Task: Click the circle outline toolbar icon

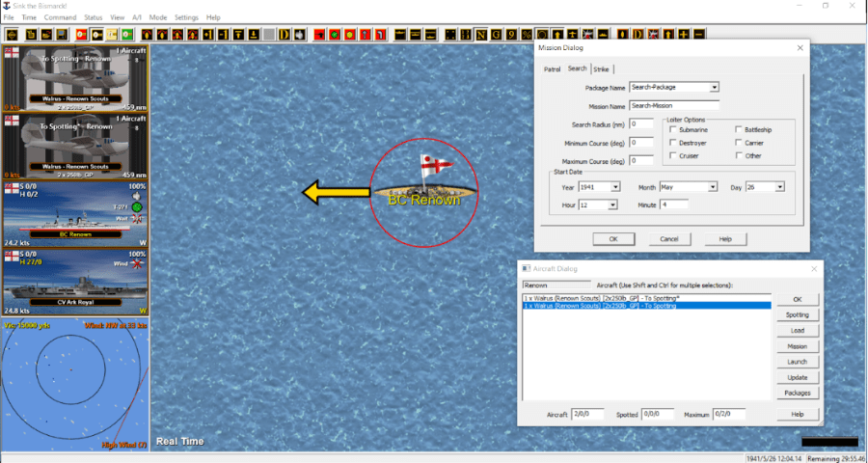Action: point(542,35)
